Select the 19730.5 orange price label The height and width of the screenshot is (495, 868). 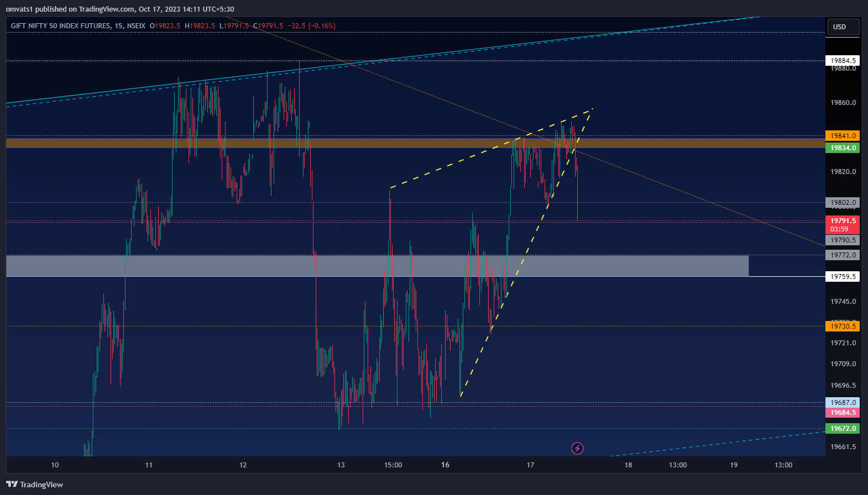pos(843,327)
